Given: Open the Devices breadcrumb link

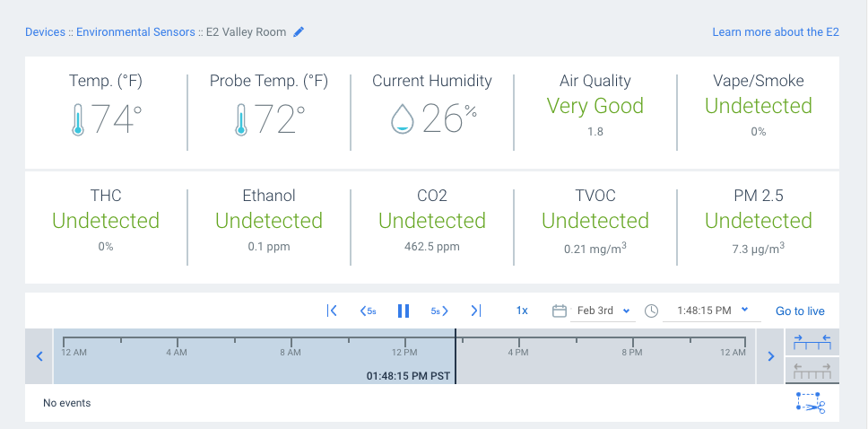Looking at the screenshot, I should [45, 32].
